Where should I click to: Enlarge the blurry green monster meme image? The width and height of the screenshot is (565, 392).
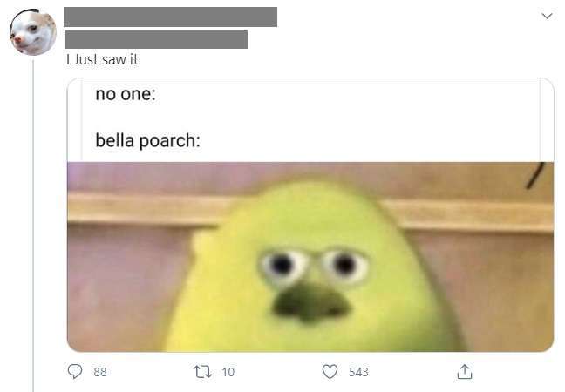tap(310, 257)
